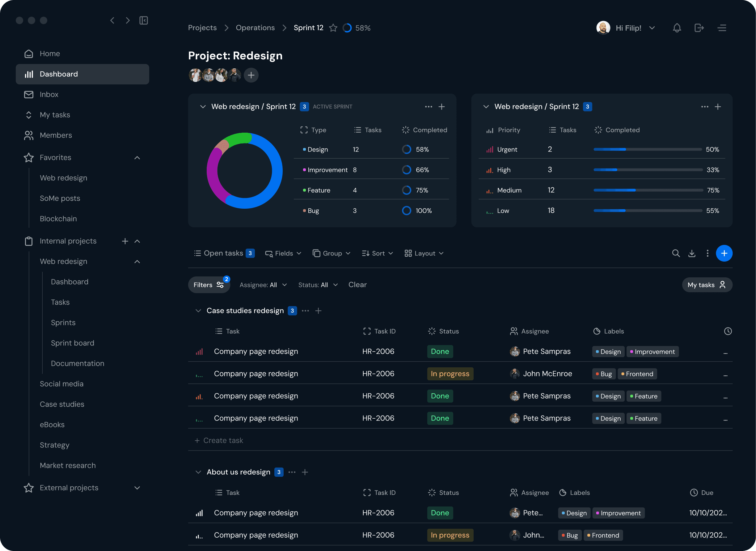Toggle the sidebar collapse icon
This screenshot has width=756, height=551.
(144, 20)
